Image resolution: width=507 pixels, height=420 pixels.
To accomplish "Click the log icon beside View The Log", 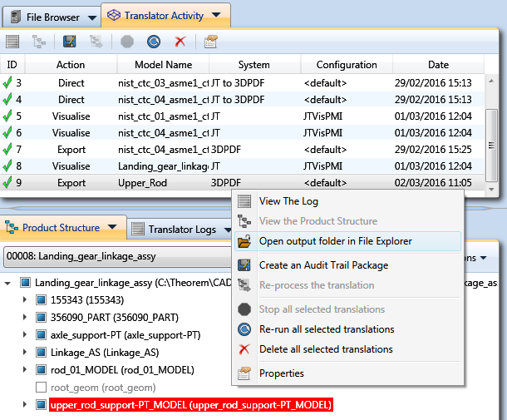I will 244,201.
